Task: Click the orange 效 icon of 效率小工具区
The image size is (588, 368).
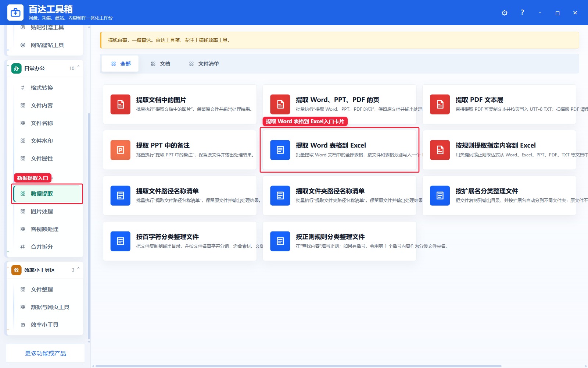Action: click(x=17, y=270)
